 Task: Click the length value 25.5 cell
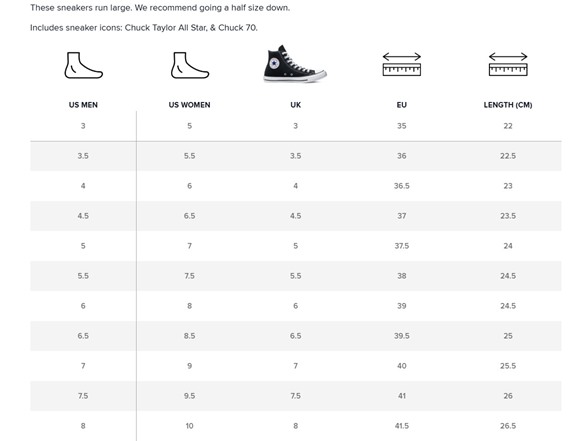click(x=508, y=366)
